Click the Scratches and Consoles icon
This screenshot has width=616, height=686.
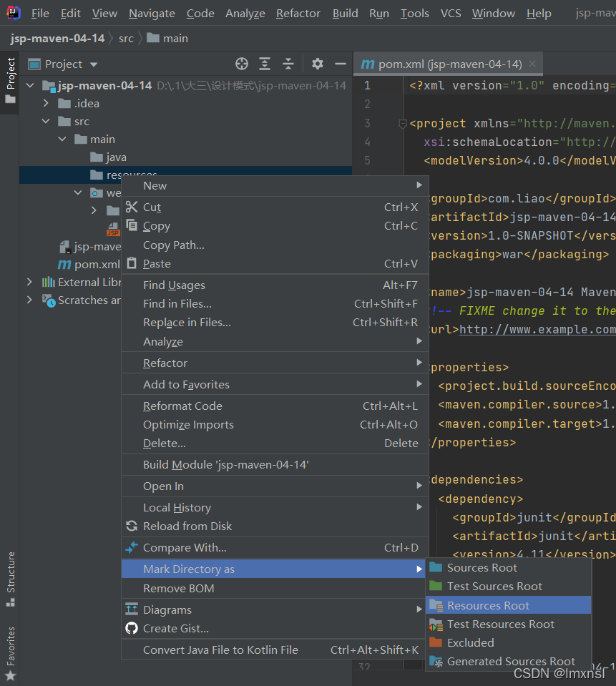coord(49,300)
